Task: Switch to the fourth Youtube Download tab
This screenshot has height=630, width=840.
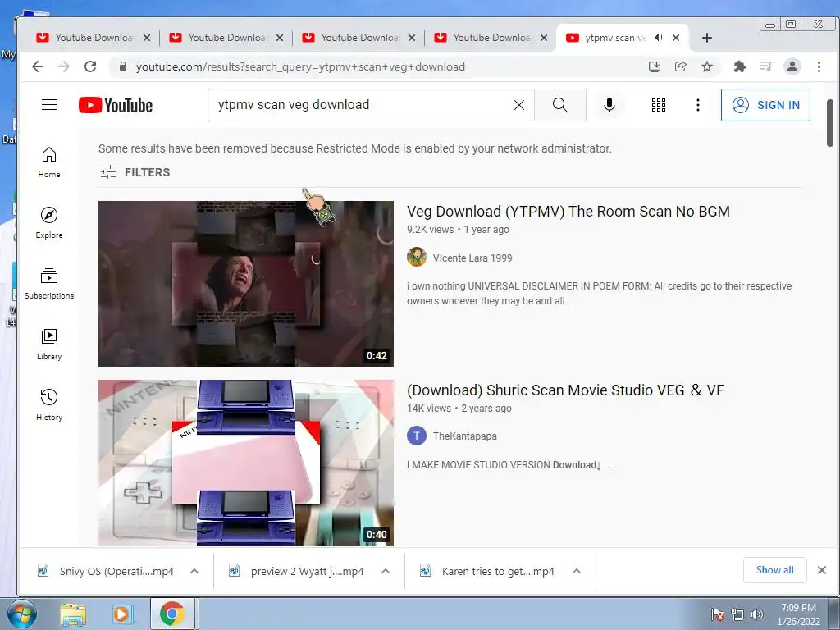Action: pyautogui.click(x=489, y=38)
